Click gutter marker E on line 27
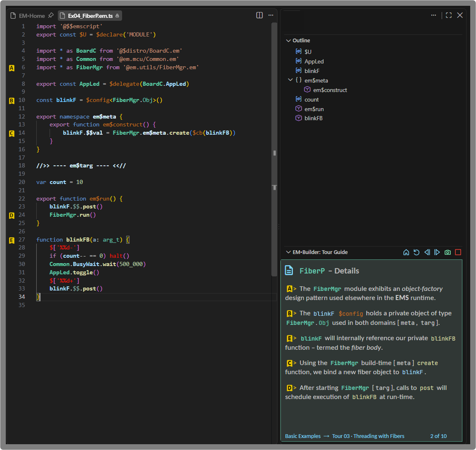The width and height of the screenshot is (476, 450). pyautogui.click(x=11, y=240)
